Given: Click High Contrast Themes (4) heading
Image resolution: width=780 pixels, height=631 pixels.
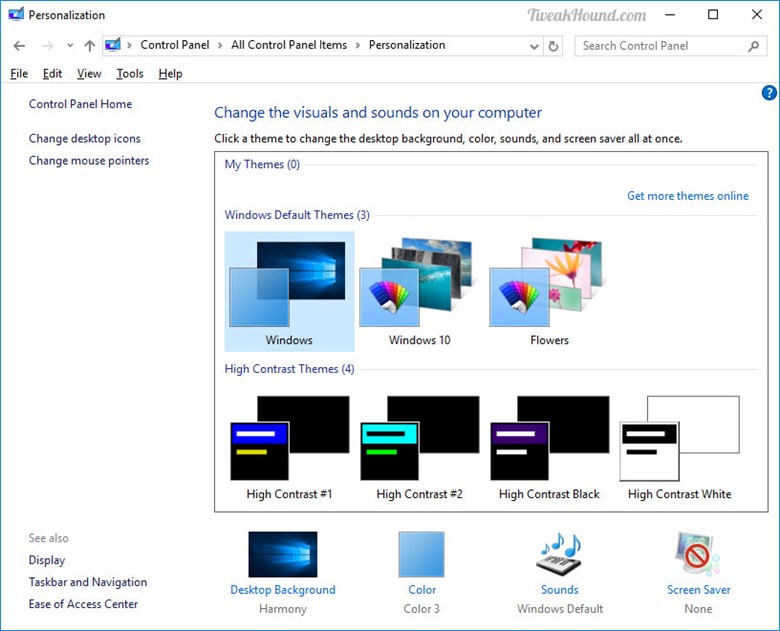Looking at the screenshot, I should click(290, 369).
